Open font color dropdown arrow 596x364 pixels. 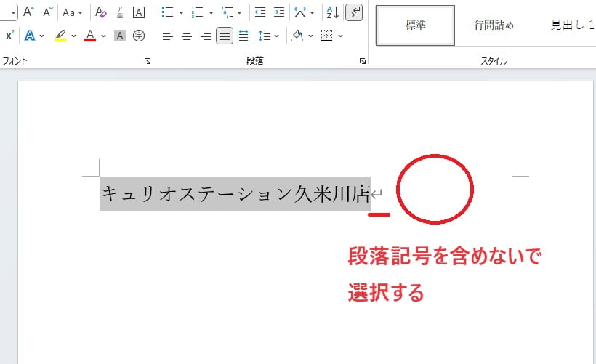click(103, 36)
